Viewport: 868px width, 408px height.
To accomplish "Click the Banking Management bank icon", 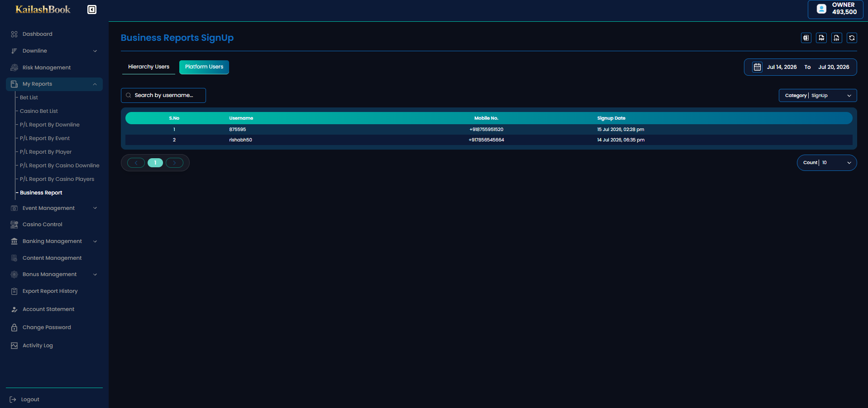I will (x=14, y=241).
